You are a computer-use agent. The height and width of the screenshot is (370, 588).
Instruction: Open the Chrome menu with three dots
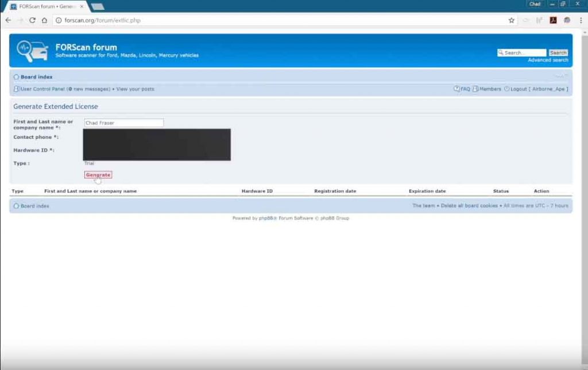581,20
